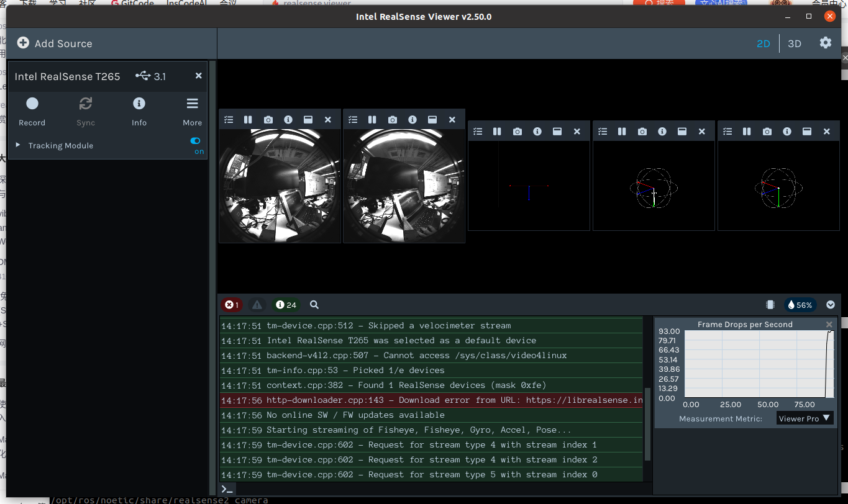Open the Viewer settings gear
Viewport: 848px width, 504px height.
click(825, 43)
